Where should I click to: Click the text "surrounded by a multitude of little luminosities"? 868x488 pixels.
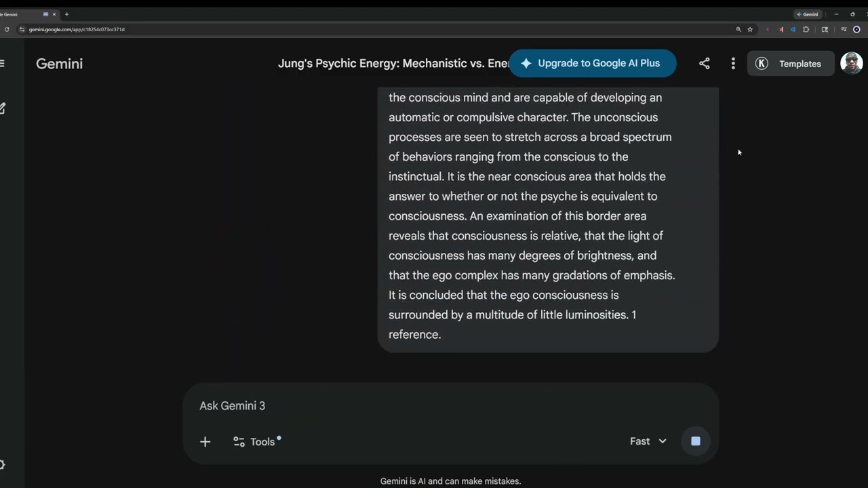tap(509, 314)
